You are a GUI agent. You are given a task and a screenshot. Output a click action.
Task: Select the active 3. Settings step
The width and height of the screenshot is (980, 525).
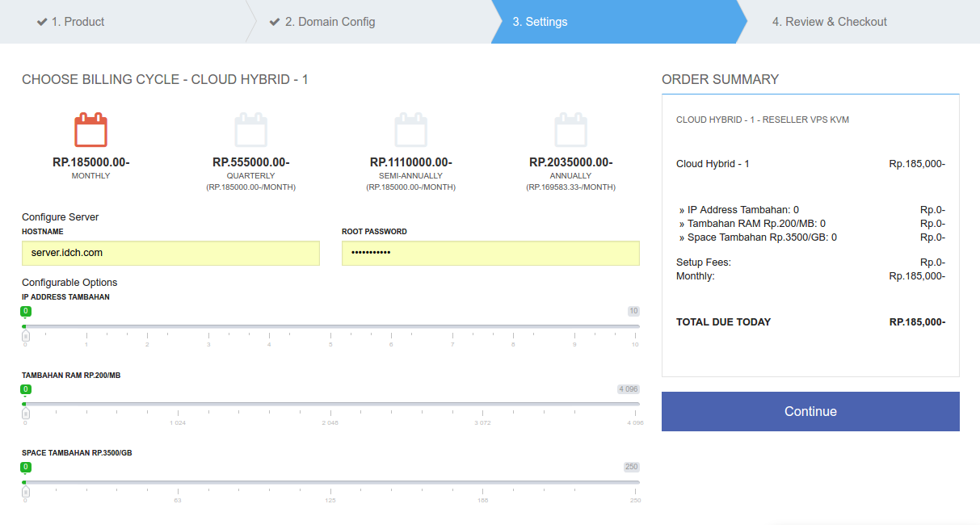coord(540,21)
